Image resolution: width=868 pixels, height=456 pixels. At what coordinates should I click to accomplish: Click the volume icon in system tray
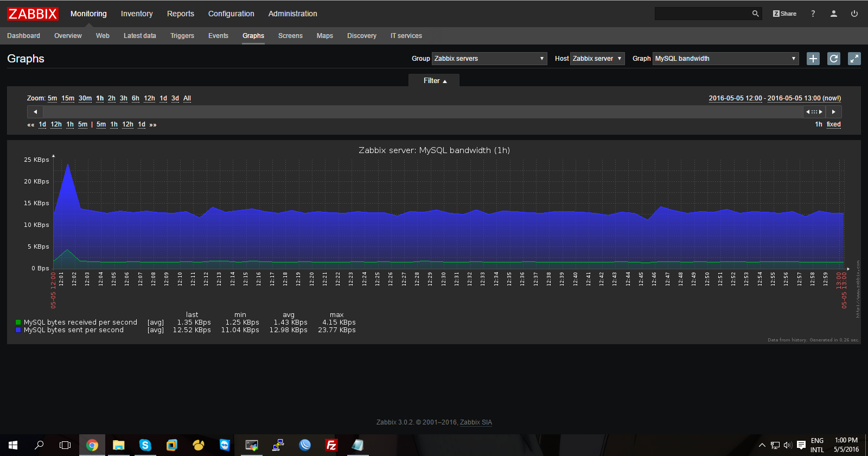tap(788, 445)
